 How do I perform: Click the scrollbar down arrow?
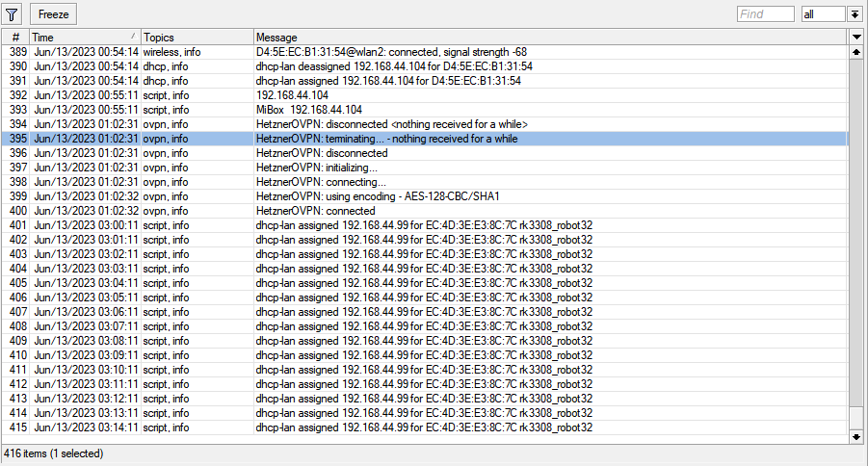[x=856, y=437]
